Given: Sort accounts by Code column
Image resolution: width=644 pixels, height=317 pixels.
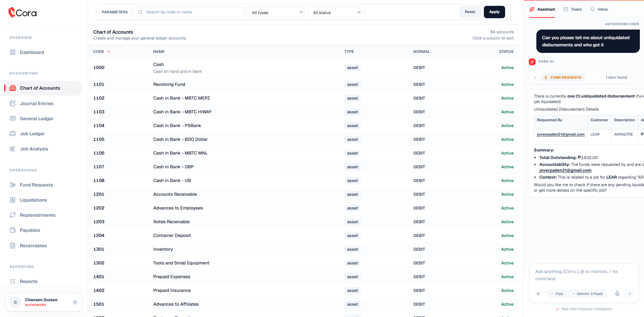Looking at the screenshot, I should coord(99,52).
